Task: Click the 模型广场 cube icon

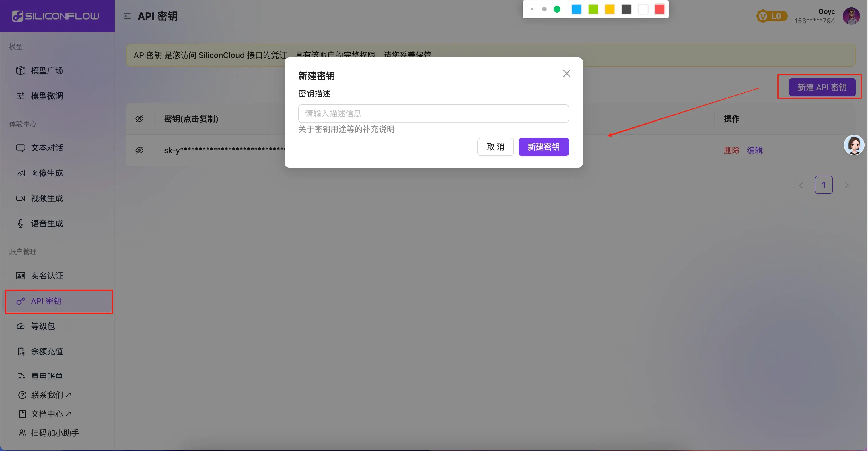Action: (x=21, y=71)
